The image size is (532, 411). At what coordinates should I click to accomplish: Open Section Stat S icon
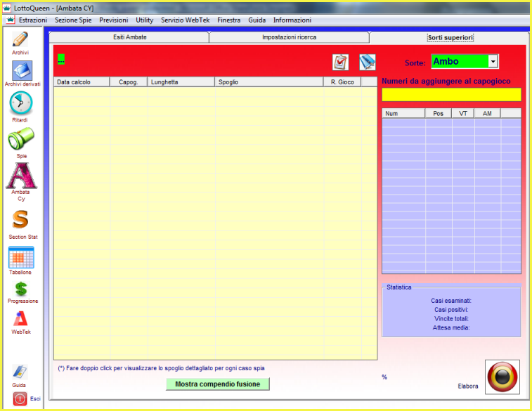tap(20, 219)
